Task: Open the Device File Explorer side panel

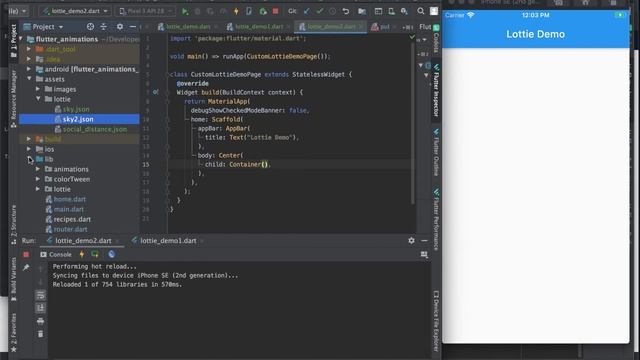Action: click(436, 321)
